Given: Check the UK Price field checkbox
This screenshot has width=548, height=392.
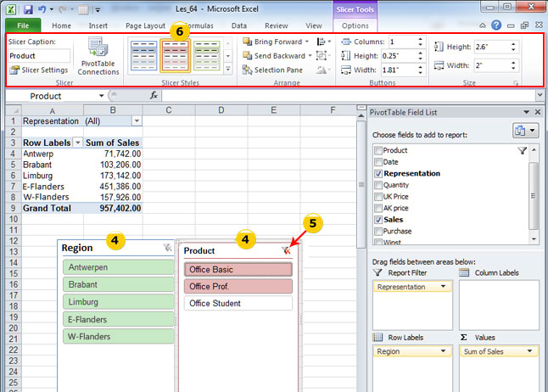Looking at the screenshot, I should [378, 197].
